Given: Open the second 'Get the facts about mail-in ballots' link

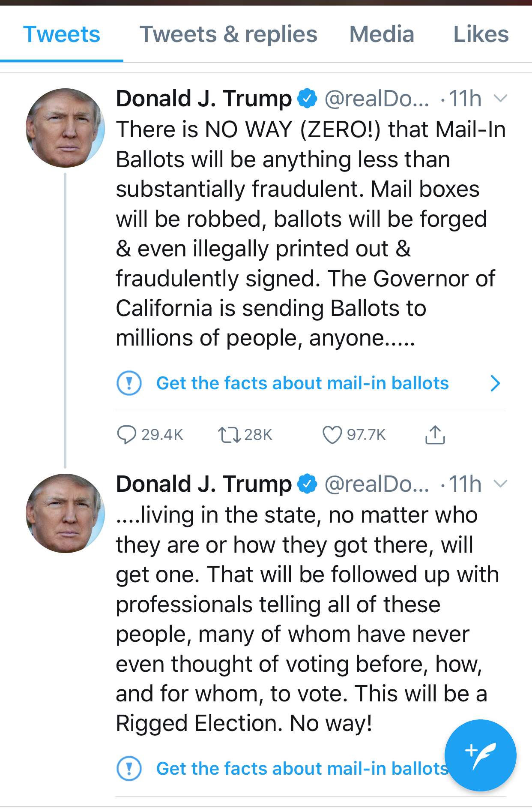Looking at the screenshot, I should (302, 768).
